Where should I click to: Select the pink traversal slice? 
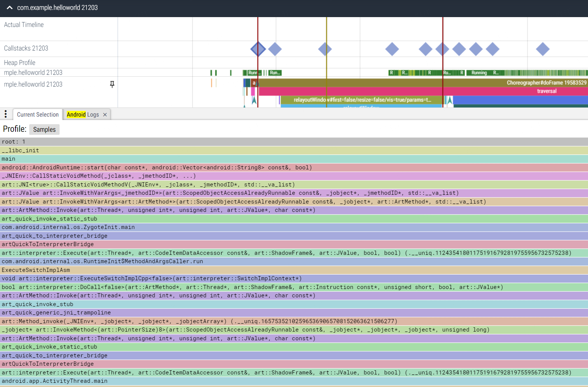423,91
